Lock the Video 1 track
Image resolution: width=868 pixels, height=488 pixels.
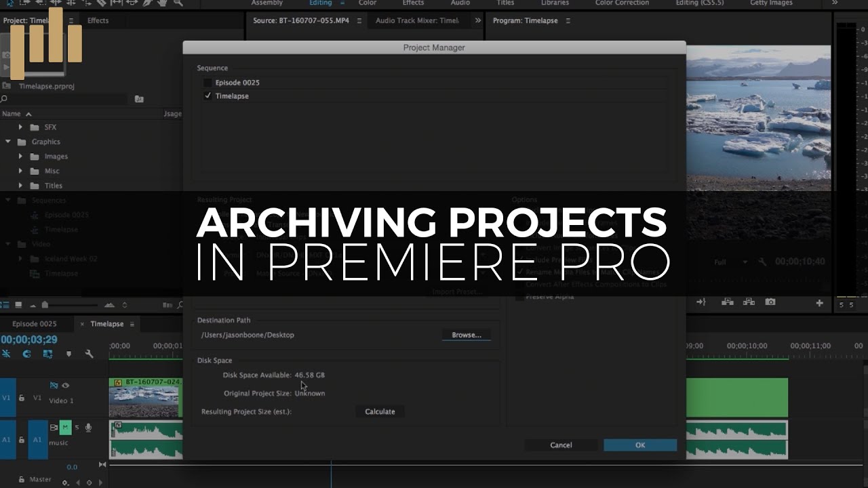[x=22, y=399]
